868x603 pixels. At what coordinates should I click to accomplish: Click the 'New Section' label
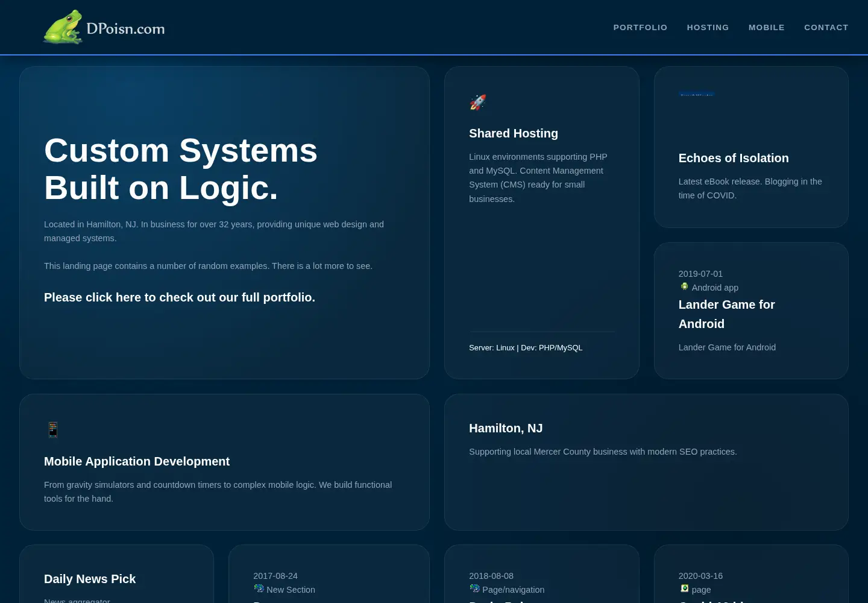tap(291, 590)
